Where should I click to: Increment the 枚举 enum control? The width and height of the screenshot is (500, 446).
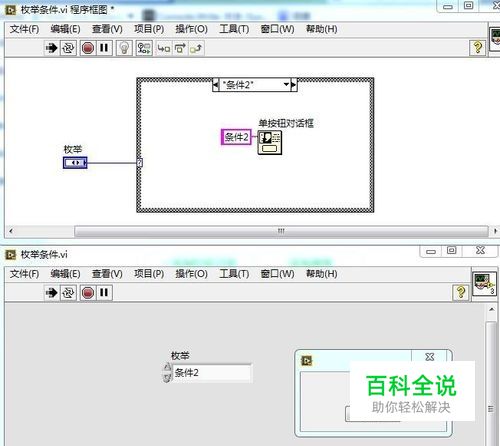point(167,368)
